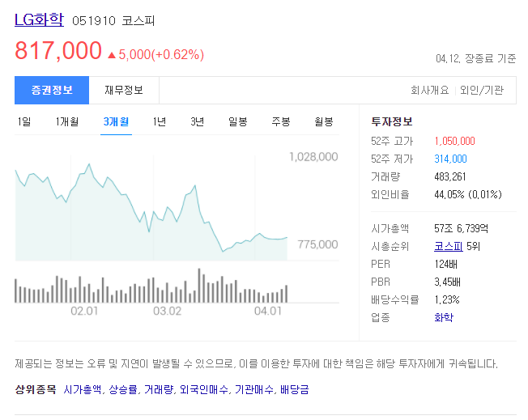Click the red up-arrow price change icon
This screenshot has width=528, height=420.
(112, 55)
